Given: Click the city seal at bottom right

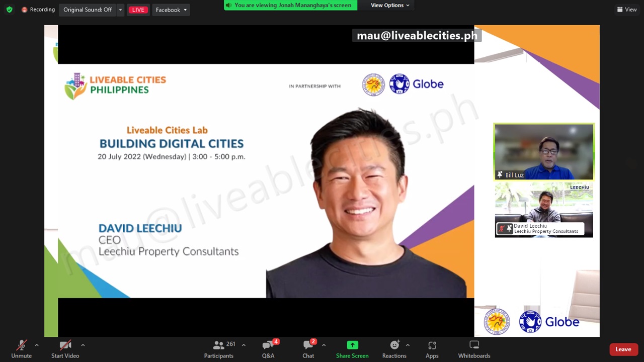Looking at the screenshot, I should pyautogui.click(x=497, y=321).
